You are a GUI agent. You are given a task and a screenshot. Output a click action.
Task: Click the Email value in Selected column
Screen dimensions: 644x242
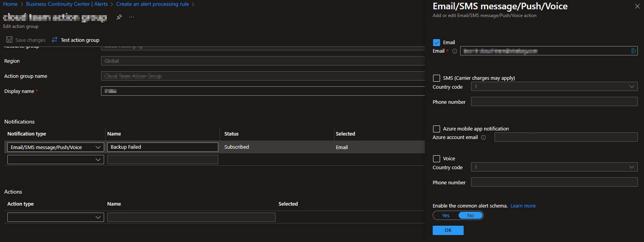[342, 147]
